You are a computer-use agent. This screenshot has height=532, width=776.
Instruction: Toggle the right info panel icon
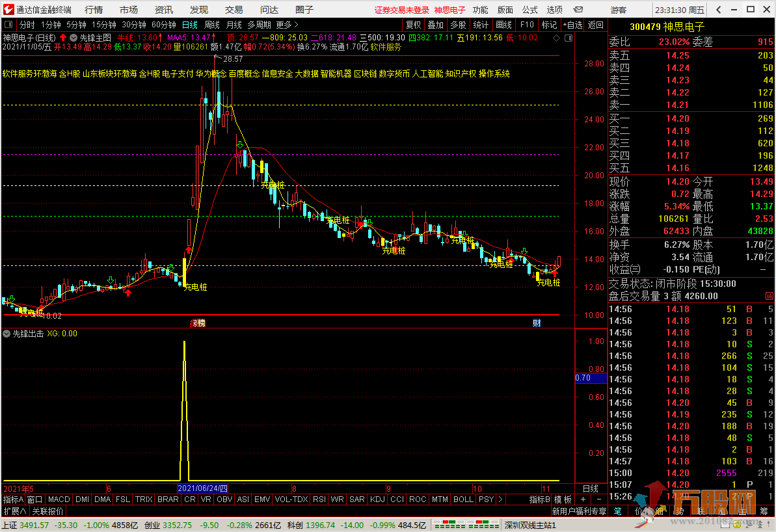569,38
